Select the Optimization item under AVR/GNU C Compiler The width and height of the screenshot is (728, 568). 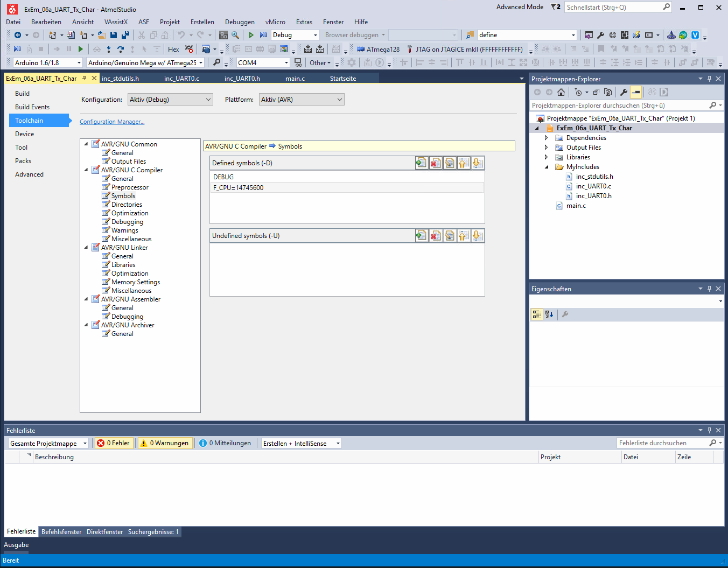coord(130,213)
